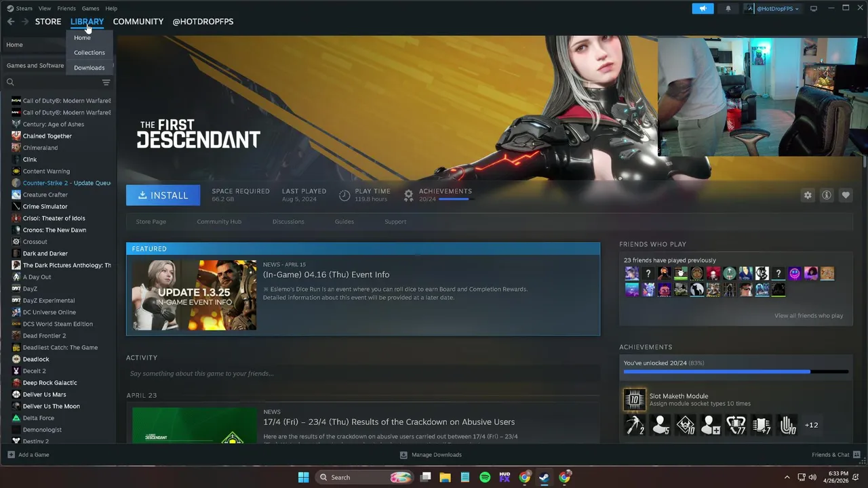Open the Update 1.3.25 event thumbnail
868x488 pixels.
pyautogui.click(x=194, y=295)
